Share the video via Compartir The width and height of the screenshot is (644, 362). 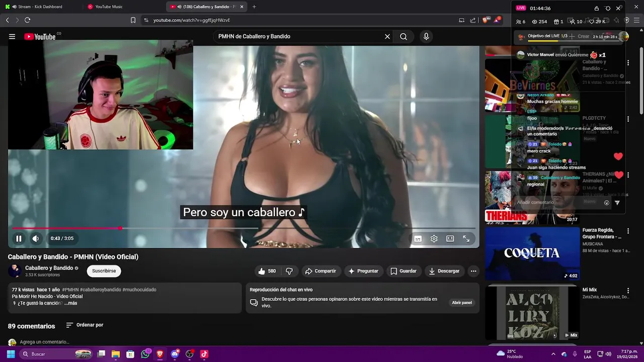pos(320,271)
